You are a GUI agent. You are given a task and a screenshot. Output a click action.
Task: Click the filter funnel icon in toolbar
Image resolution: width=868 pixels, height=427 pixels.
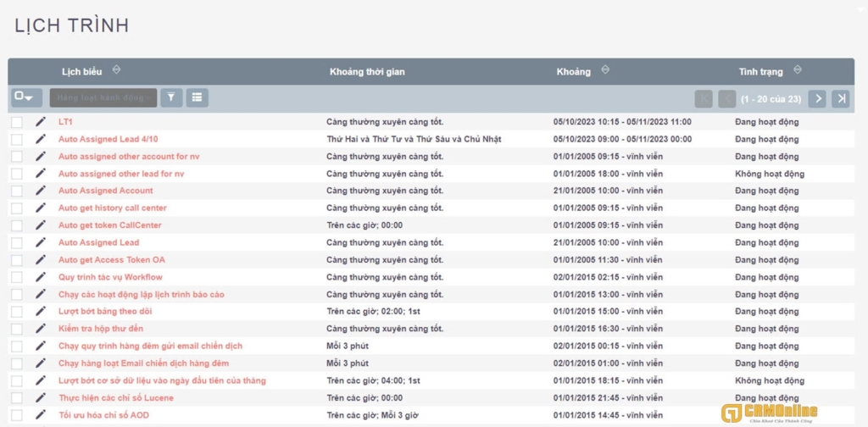coord(171,98)
